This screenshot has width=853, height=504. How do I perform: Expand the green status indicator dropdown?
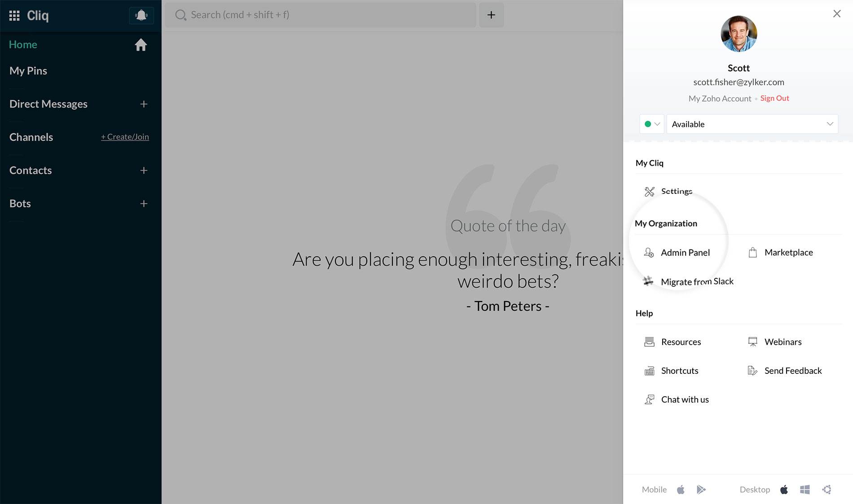coord(651,124)
